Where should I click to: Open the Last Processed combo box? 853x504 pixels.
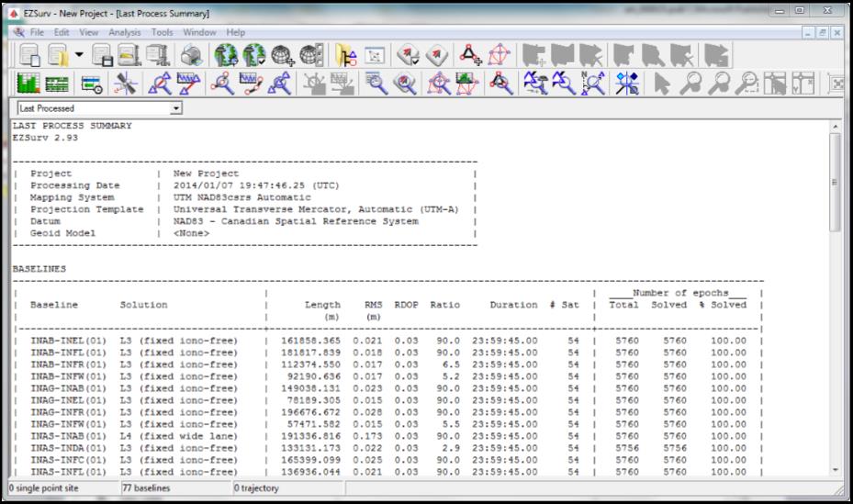[x=99, y=108]
